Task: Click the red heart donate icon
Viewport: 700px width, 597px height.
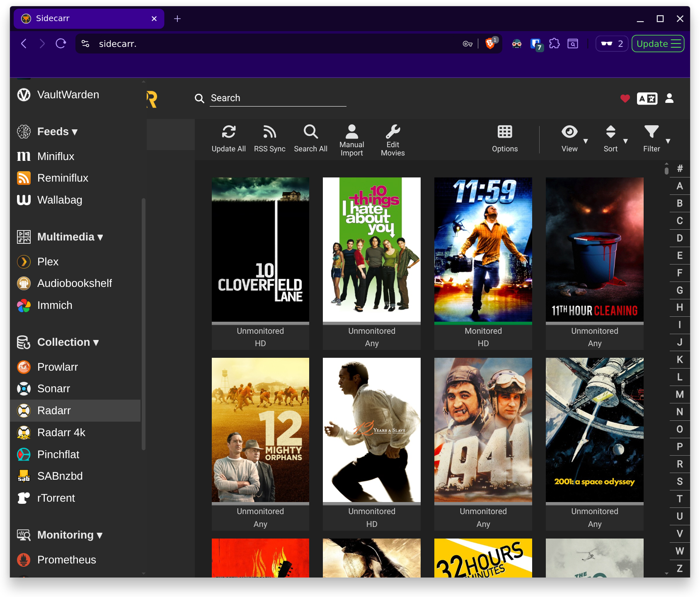Action: [625, 98]
